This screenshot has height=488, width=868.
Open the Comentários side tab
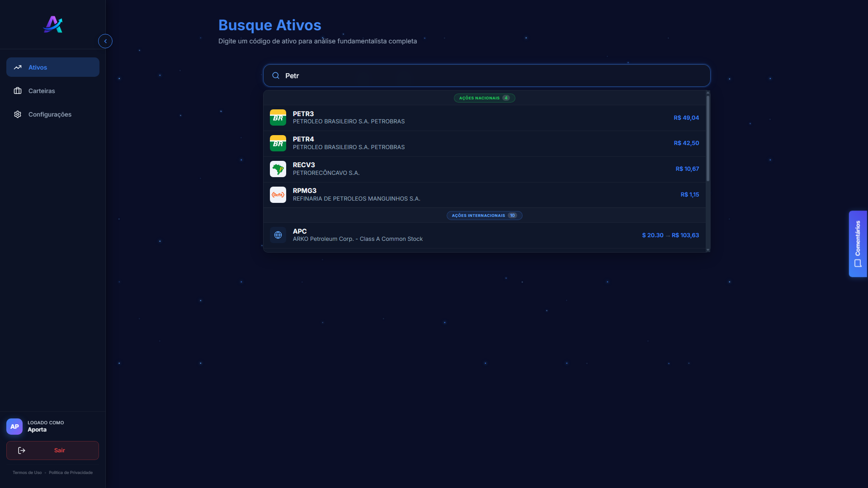[x=858, y=244]
